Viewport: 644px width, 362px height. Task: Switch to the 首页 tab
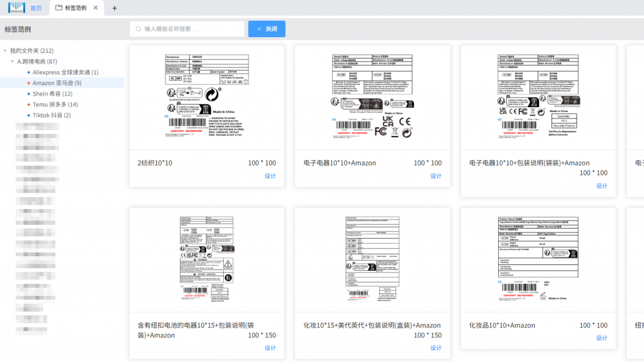(36, 8)
